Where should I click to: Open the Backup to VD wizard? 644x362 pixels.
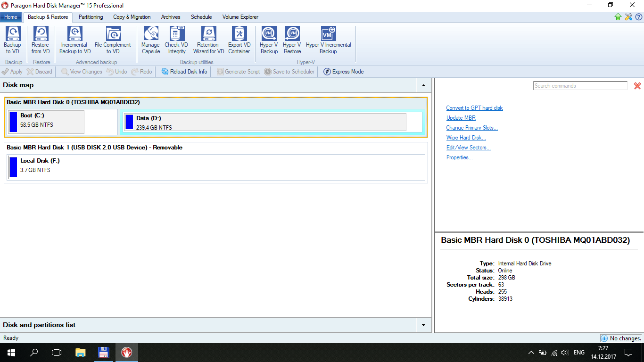tap(13, 41)
